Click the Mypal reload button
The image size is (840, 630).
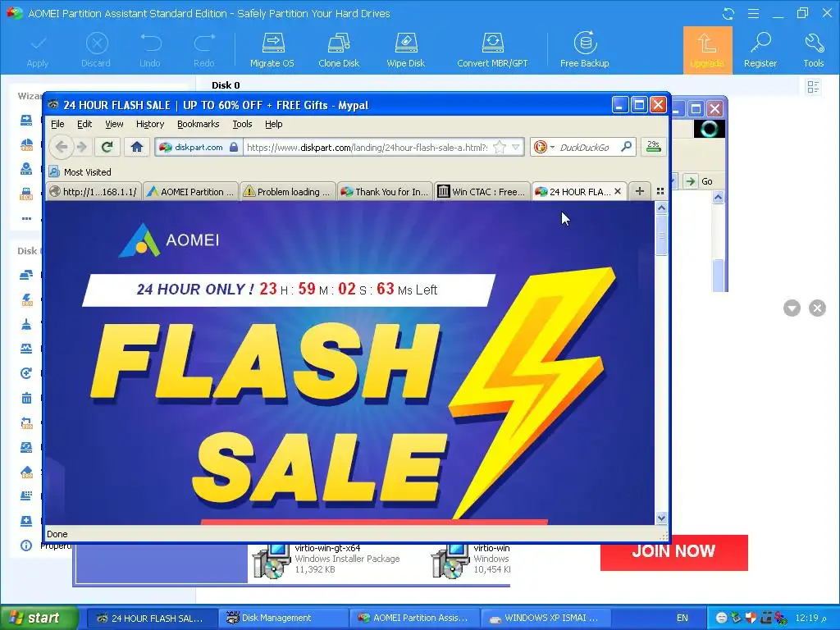pos(107,147)
